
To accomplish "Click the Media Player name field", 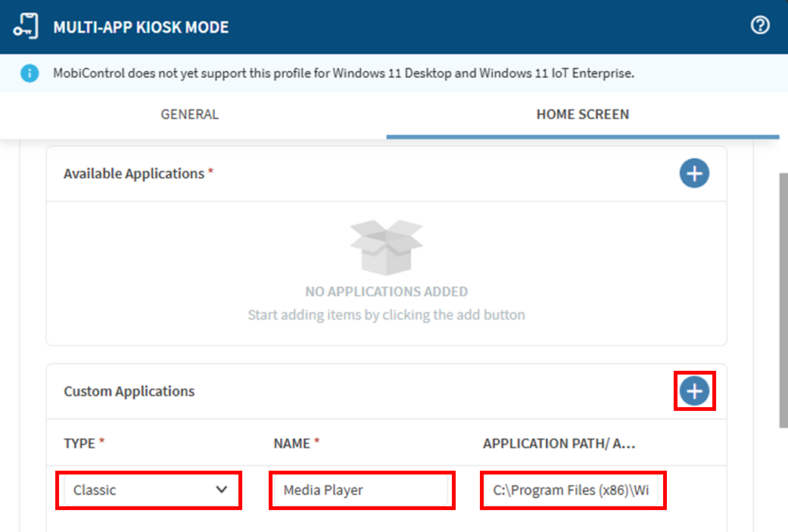I will click(362, 490).
